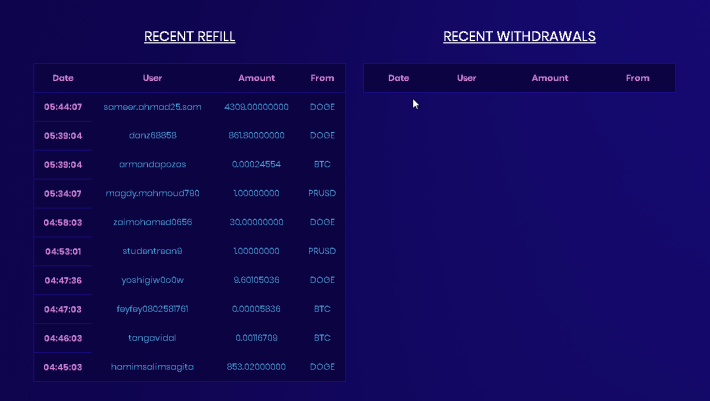Viewport: 710px width, 401px height.
Task: Click username feyfey0802581761
Action: click(x=152, y=309)
